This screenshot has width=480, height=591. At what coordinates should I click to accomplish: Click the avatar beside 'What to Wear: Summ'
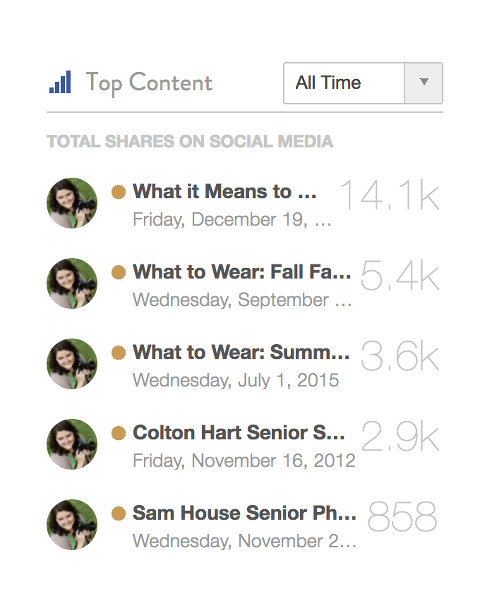pyautogui.click(x=72, y=364)
